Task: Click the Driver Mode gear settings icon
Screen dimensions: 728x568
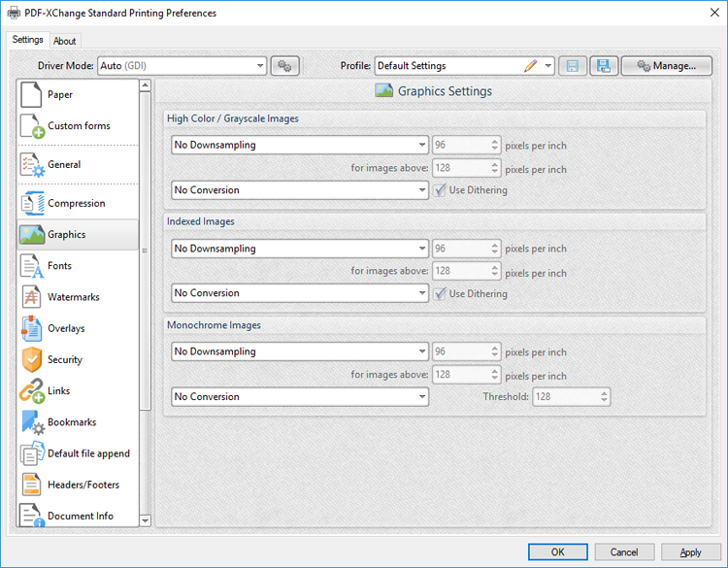Action: click(x=284, y=66)
